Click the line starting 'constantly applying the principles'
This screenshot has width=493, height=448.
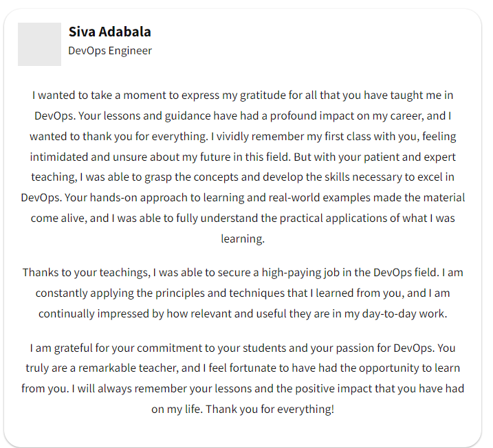[x=243, y=293]
